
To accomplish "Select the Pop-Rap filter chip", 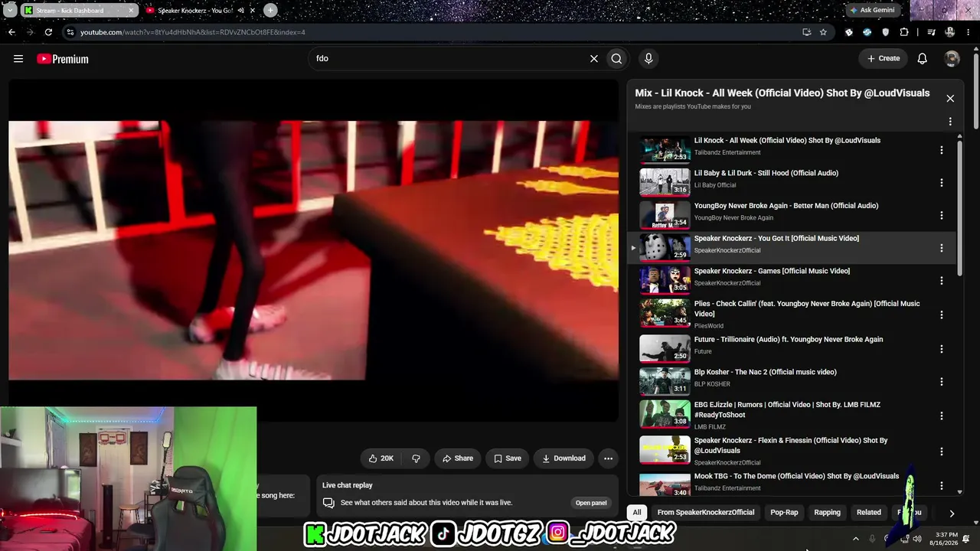I will 784,513.
